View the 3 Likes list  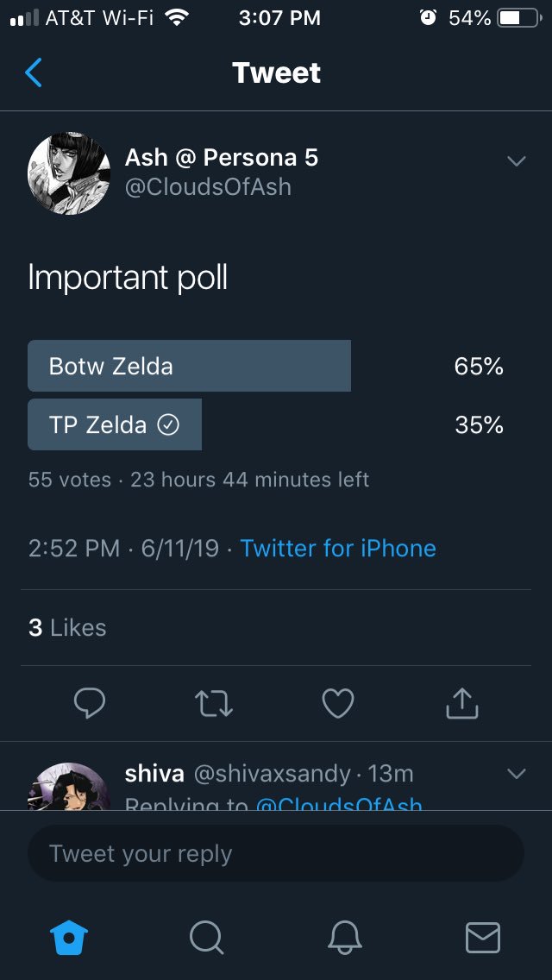point(67,627)
